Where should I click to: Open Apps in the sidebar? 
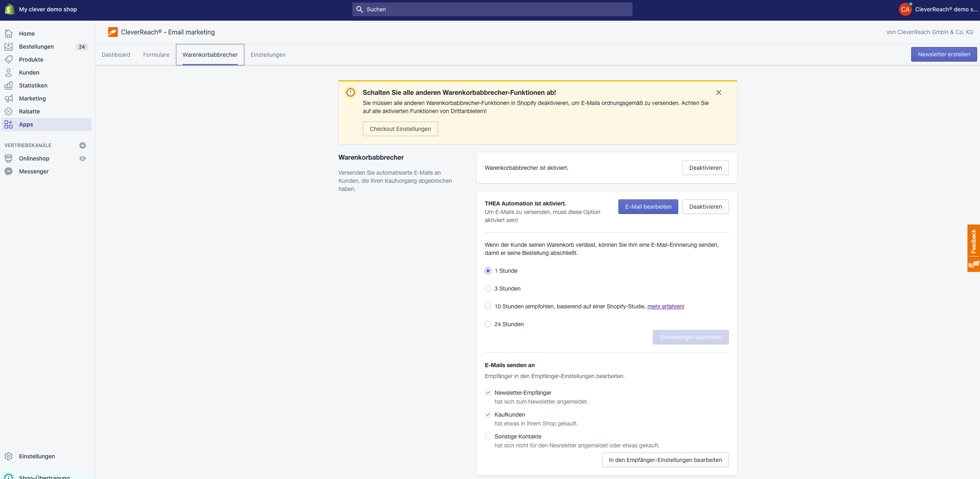[47, 124]
